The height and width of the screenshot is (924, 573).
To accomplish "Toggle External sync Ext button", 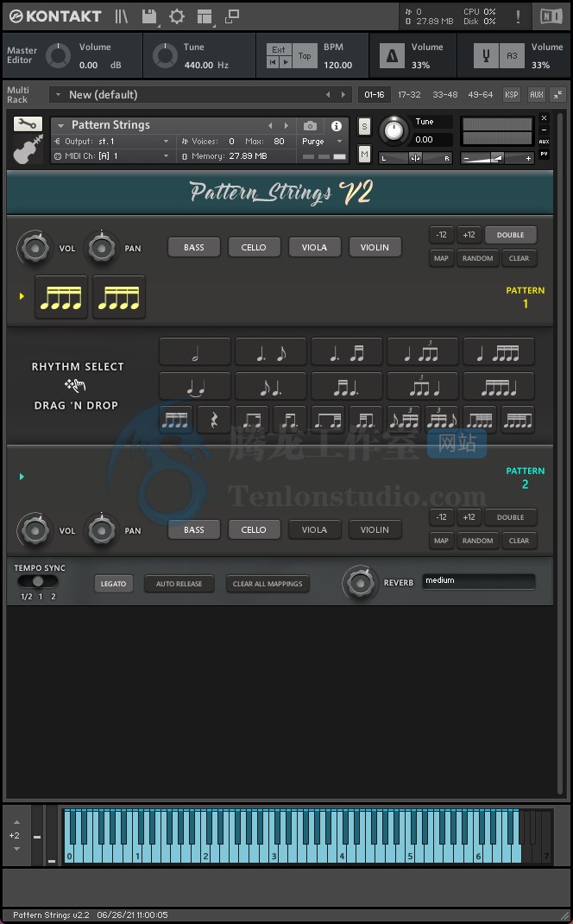I will pyautogui.click(x=279, y=50).
